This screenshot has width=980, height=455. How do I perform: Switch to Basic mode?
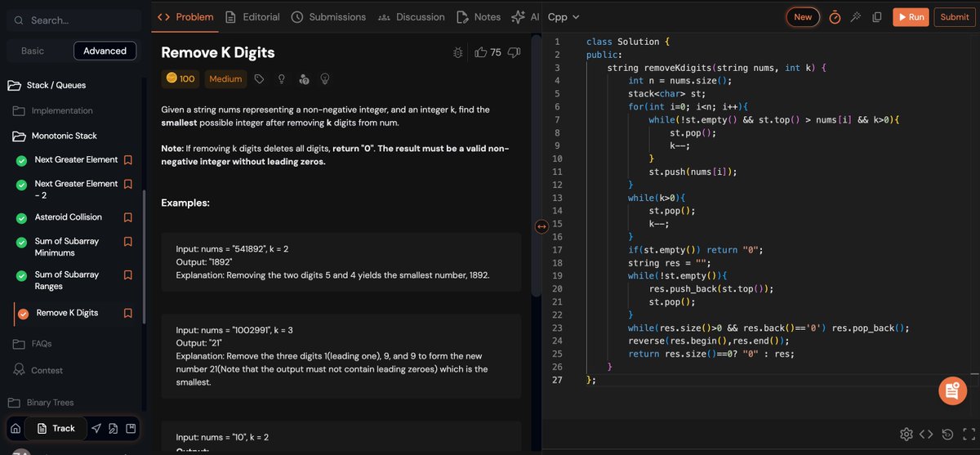33,51
